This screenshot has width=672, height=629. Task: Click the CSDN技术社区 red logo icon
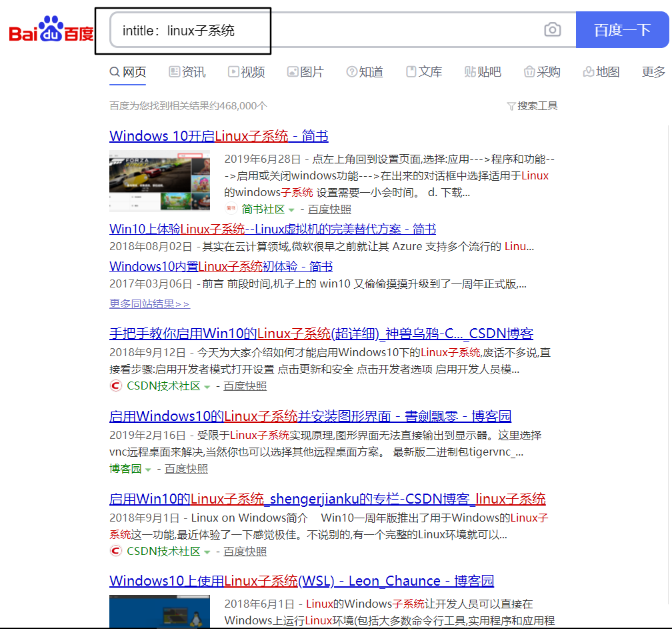pos(115,386)
